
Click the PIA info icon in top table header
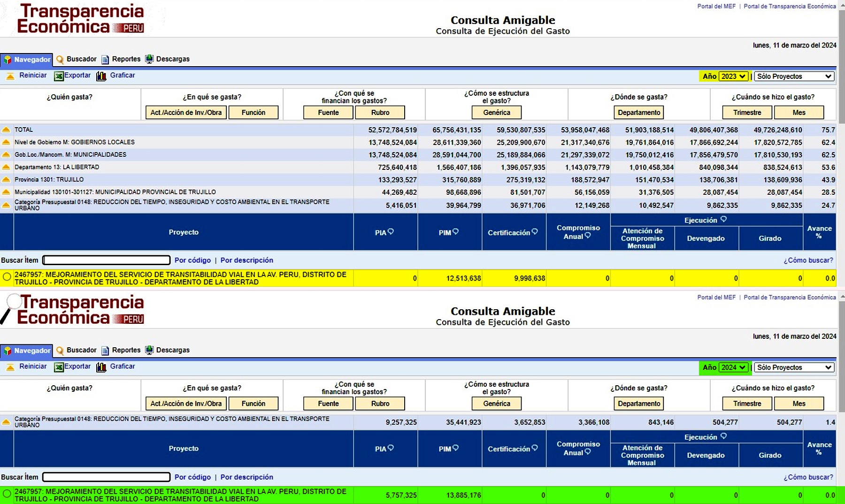[391, 231]
